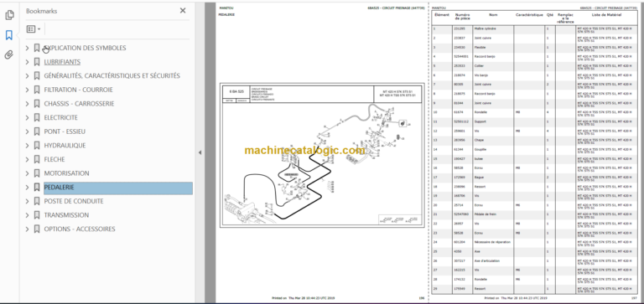
Task: Select the highlighted PEDALERIE bookmark
Action: click(118, 188)
